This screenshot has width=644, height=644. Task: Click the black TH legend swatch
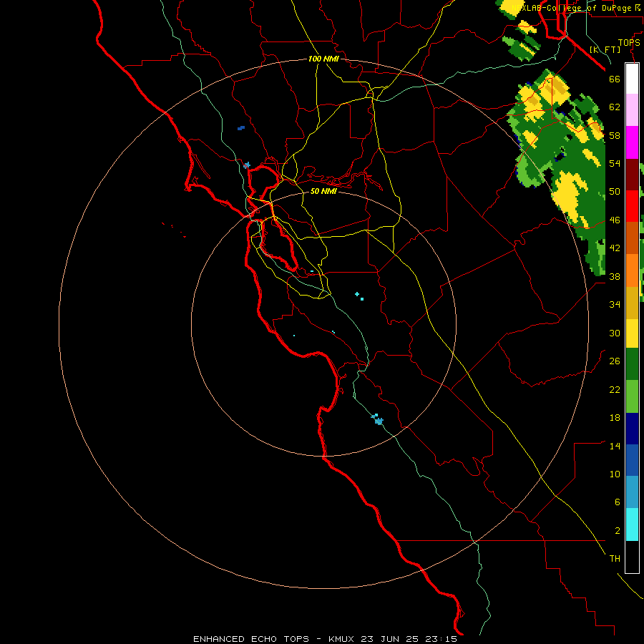pos(632,557)
